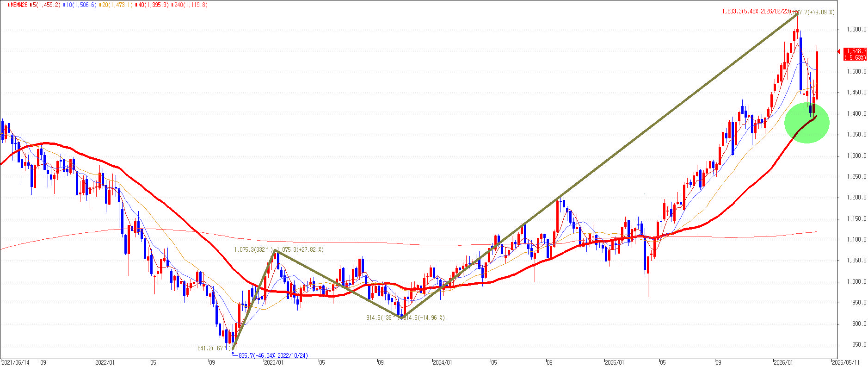868x367 pixels.
Task: Click the MEMM26 symbol legend label
Action: tap(18, 5)
